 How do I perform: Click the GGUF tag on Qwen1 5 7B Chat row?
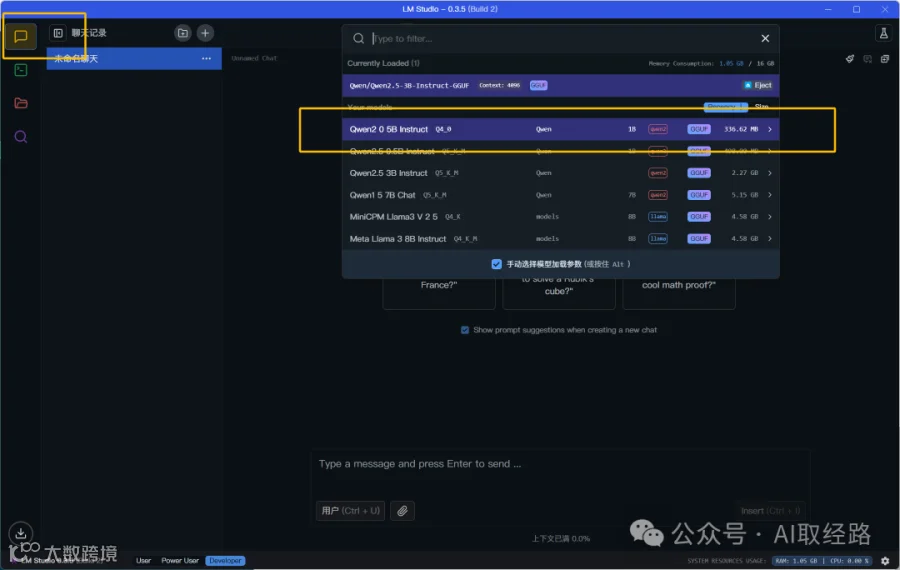(x=699, y=195)
